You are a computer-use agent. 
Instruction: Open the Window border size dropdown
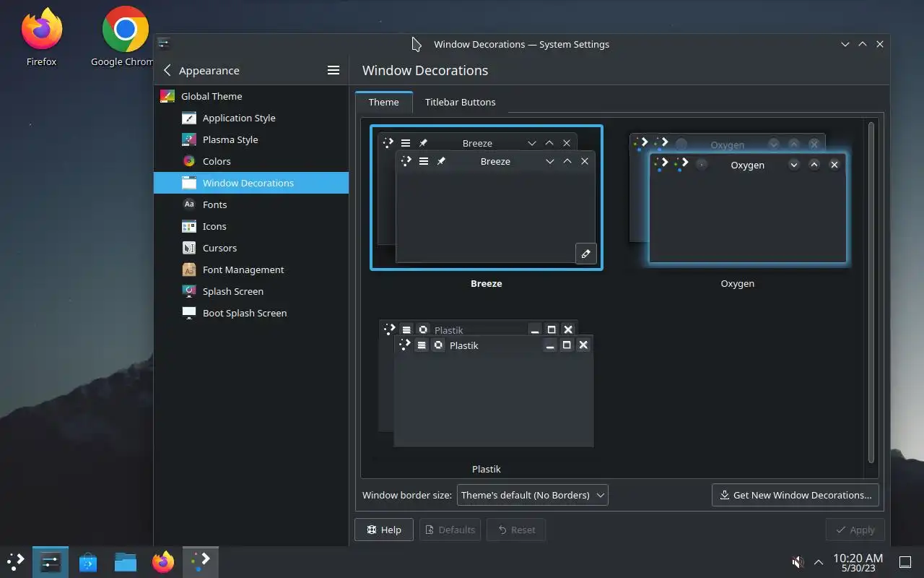coord(533,495)
